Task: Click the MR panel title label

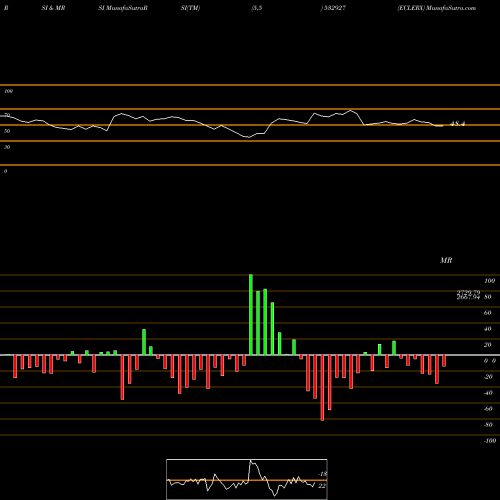Action: click(446, 260)
